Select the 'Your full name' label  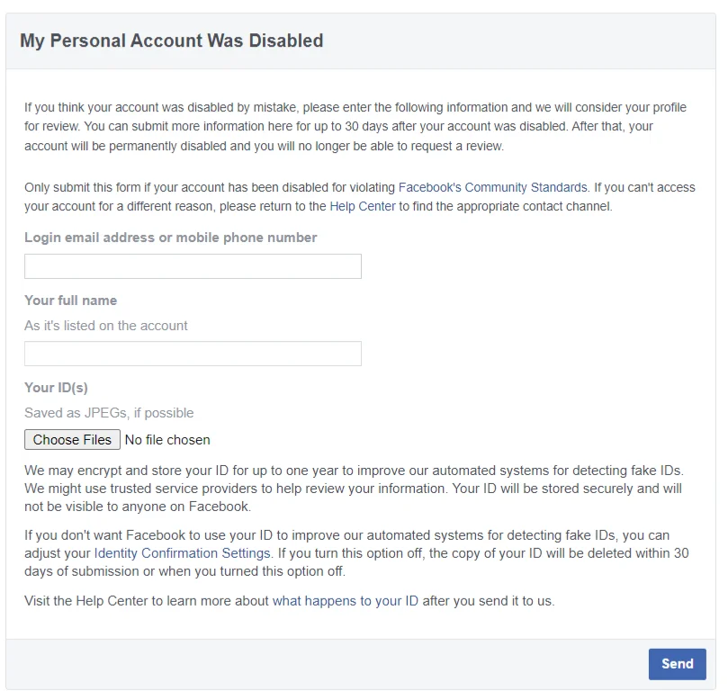pyautogui.click(x=71, y=301)
